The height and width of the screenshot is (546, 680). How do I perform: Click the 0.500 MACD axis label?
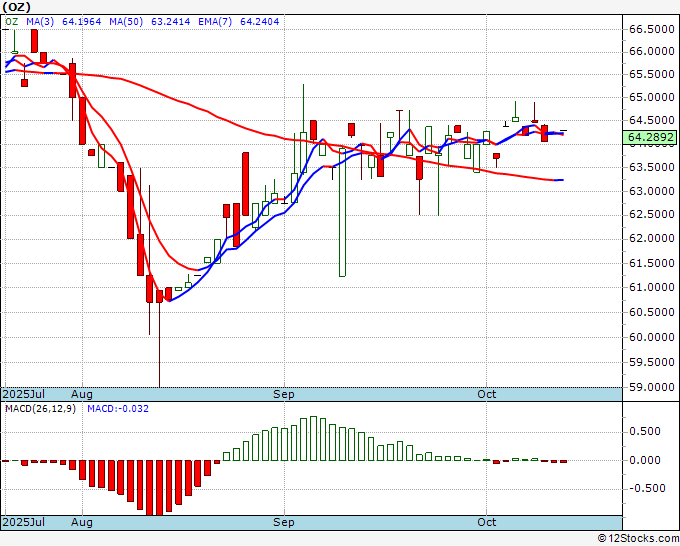pos(644,431)
